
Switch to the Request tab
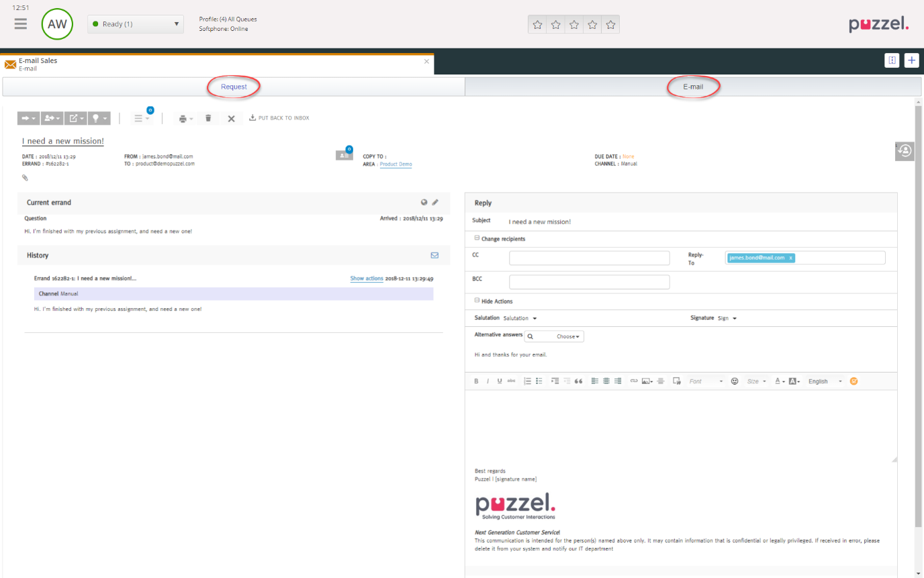pyautogui.click(x=234, y=87)
